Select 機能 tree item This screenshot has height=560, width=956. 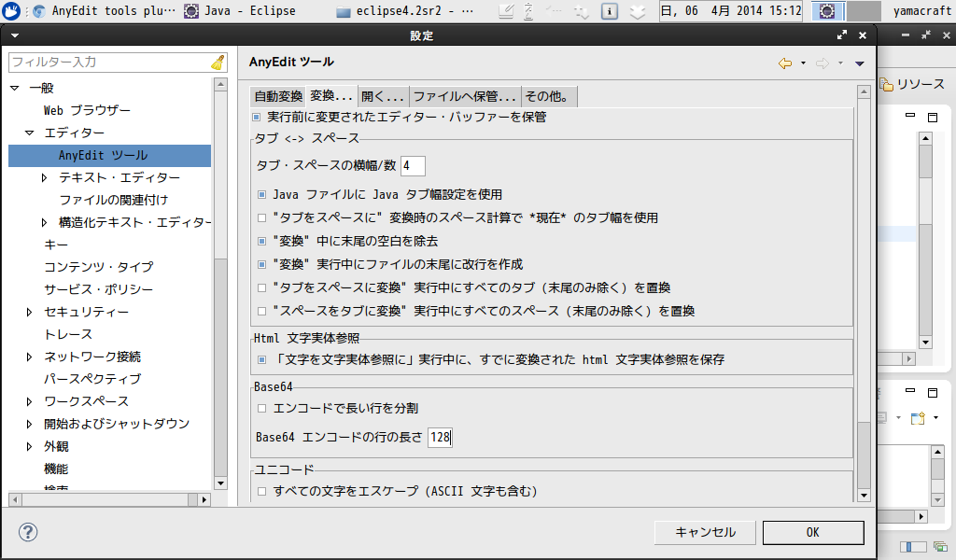[56, 469]
